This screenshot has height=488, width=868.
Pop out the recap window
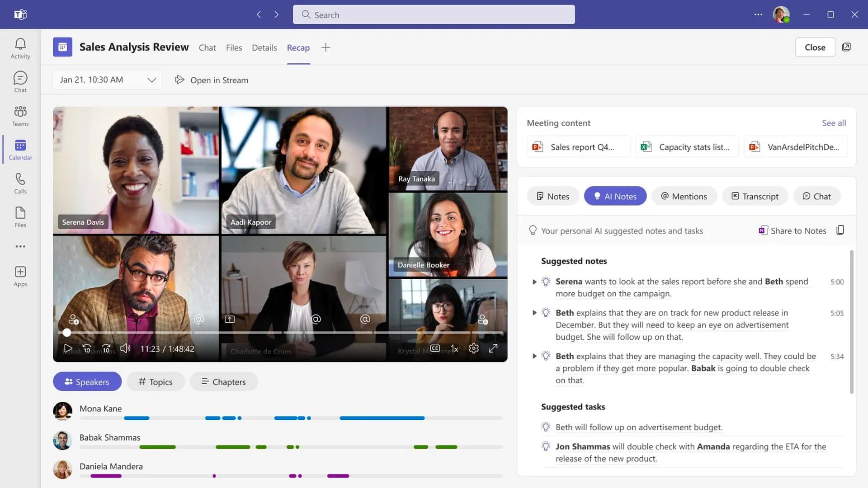[x=846, y=47]
